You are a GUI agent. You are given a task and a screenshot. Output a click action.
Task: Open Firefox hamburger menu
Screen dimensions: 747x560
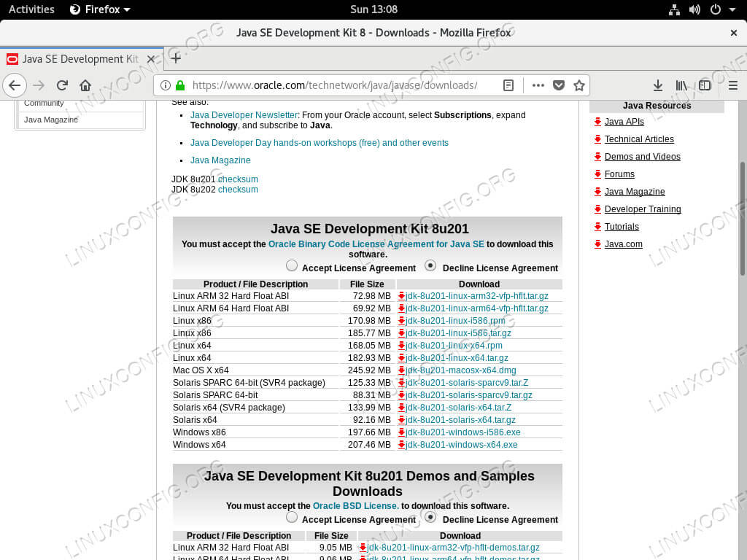pyautogui.click(x=733, y=86)
